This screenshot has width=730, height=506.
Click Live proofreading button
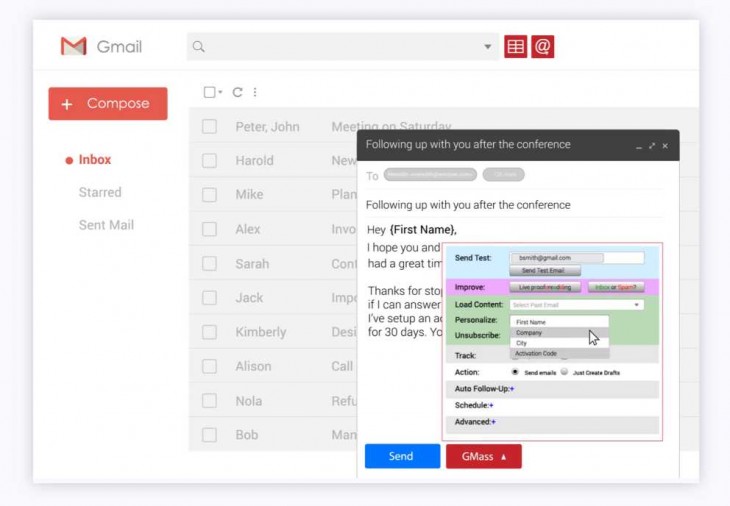click(x=545, y=287)
